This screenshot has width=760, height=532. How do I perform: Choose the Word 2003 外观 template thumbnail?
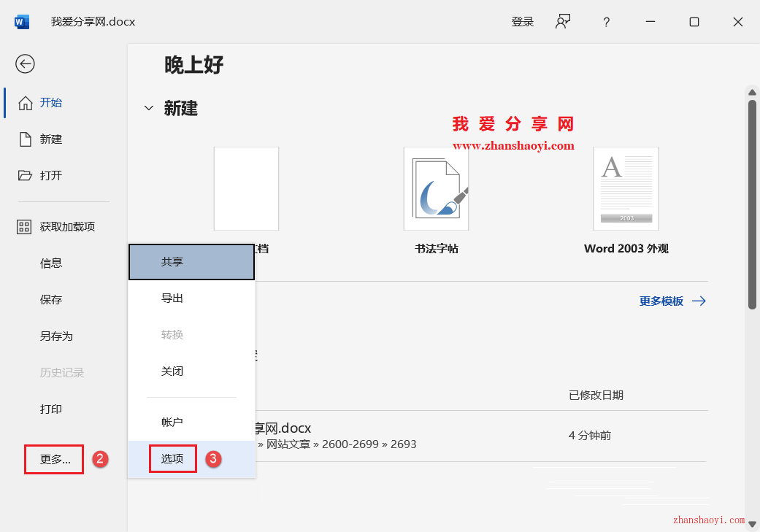[x=626, y=188]
